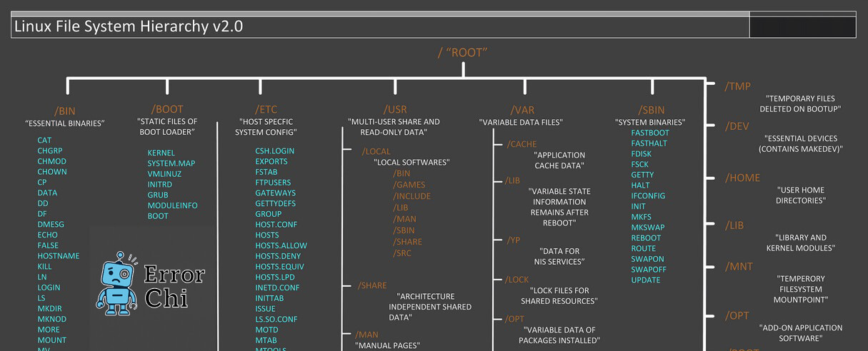
Task: Expand the /CACHE branch under /VAR
Action: pos(522,144)
